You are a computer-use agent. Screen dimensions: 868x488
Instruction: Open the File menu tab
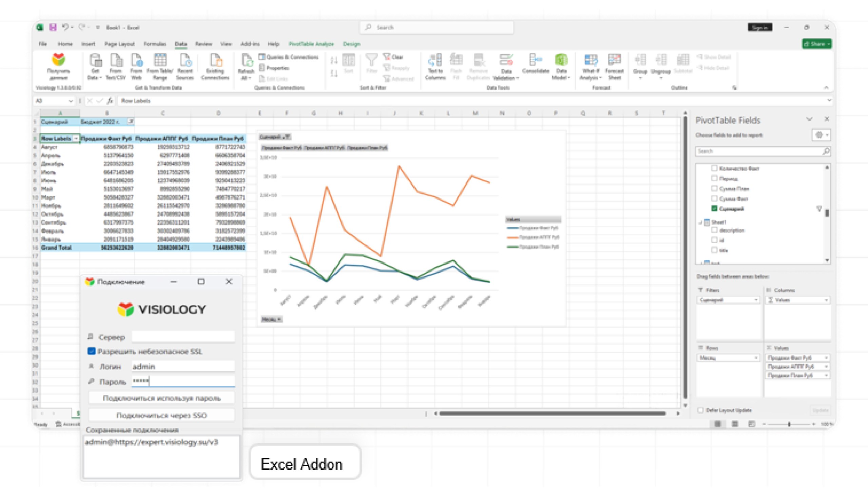(43, 44)
